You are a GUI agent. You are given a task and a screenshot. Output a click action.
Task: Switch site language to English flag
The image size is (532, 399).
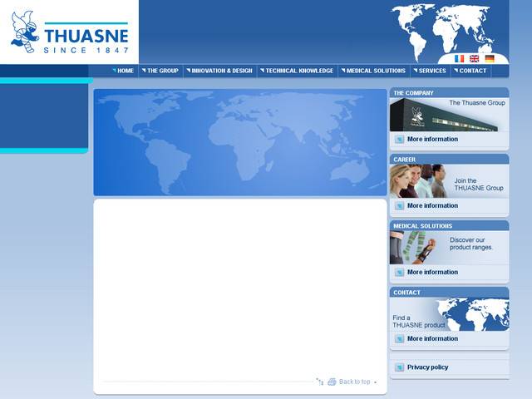click(474, 59)
